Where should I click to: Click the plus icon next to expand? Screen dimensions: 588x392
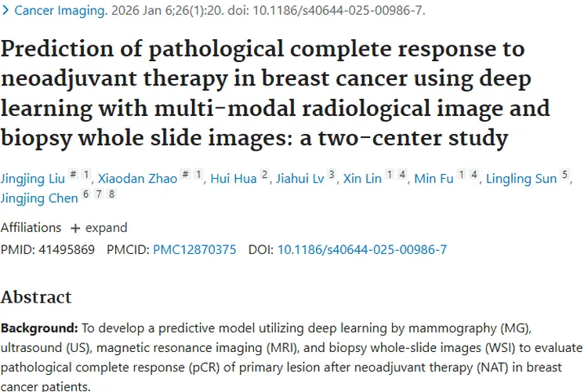coord(75,228)
